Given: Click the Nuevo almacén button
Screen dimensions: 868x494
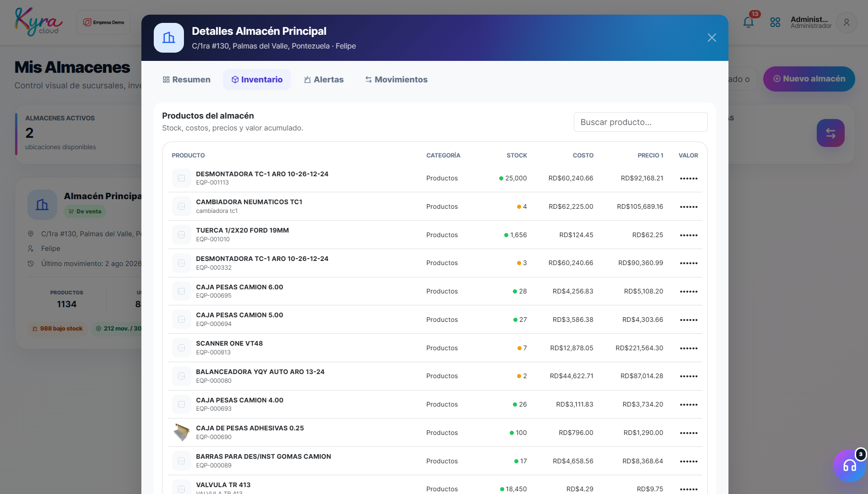Looking at the screenshot, I should [x=809, y=79].
